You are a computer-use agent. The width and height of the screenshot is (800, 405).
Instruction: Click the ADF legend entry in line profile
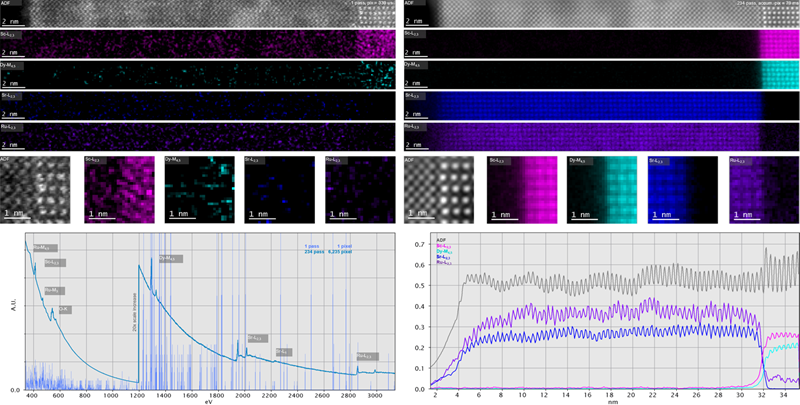tap(441, 239)
